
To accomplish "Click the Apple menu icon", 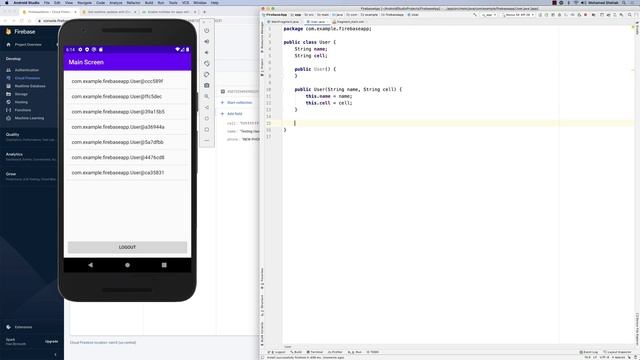I will (x=6, y=2).
